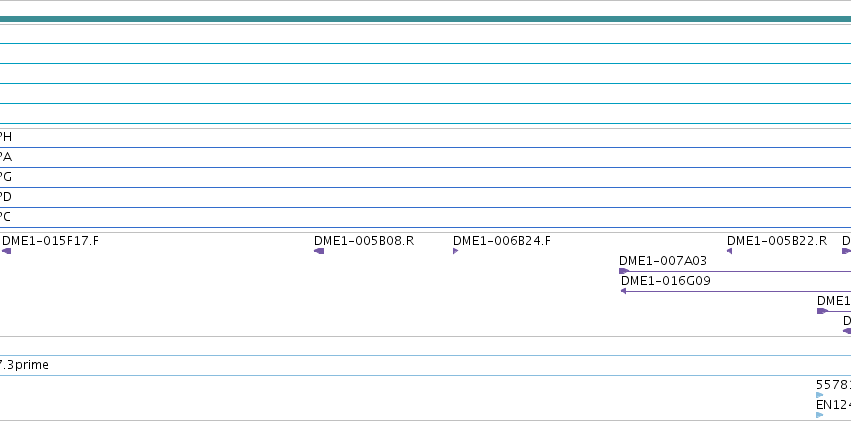The height and width of the screenshot is (421, 851).
Task: Click the DME1-005B08.R purple arrow glyph
Action: pyautogui.click(x=319, y=251)
